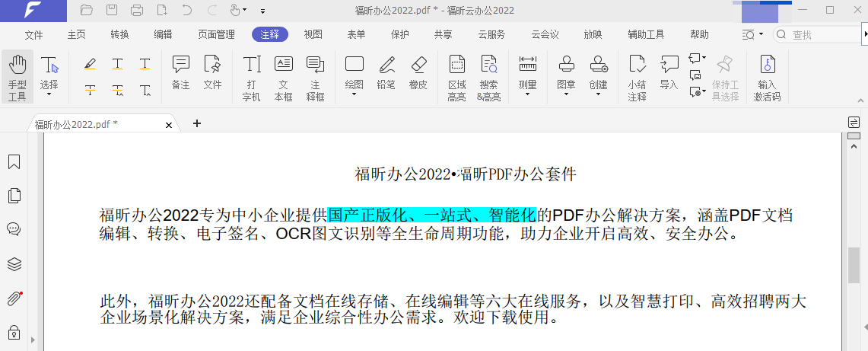
Task: Open the Attachments paperclip panel
Action: click(x=14, y=299)
